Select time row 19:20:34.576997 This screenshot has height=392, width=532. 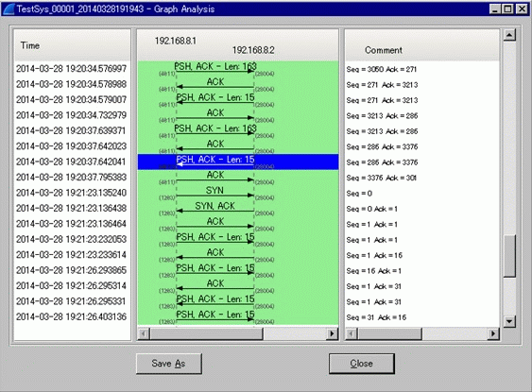71,69
